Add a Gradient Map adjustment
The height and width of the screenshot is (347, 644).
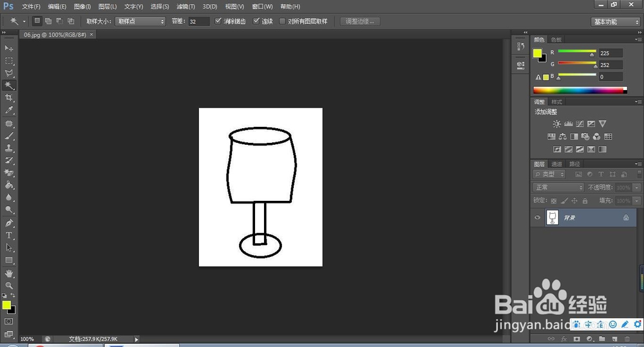(x=603, y=149)
